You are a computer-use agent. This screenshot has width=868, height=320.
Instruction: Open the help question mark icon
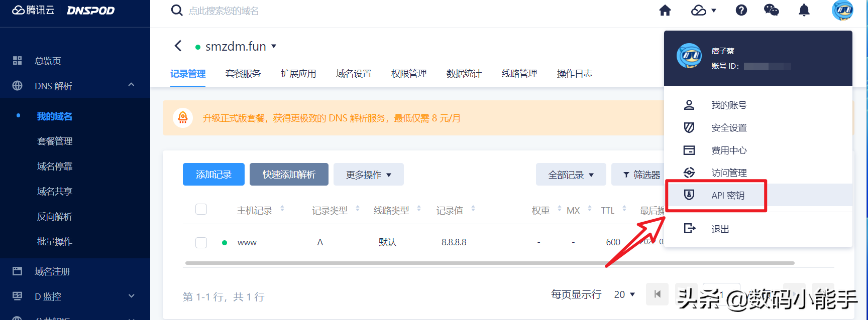coord(741,11)
